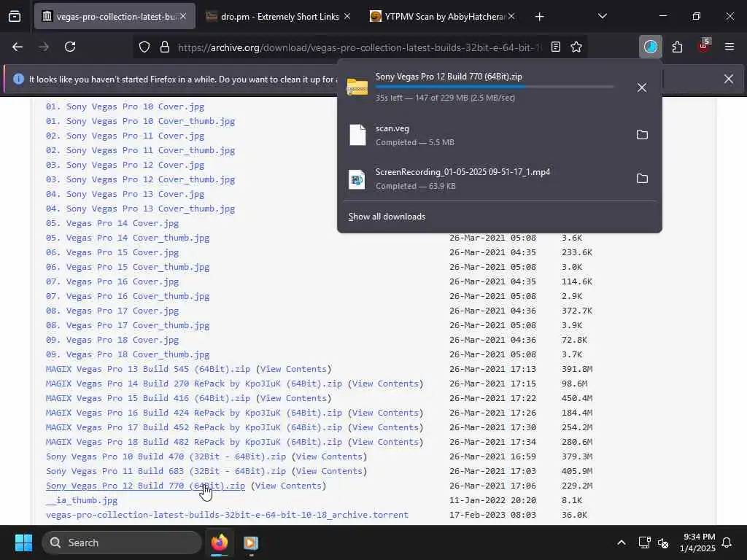
Task: Click the Firefox View icon
Action: point(15,16)
